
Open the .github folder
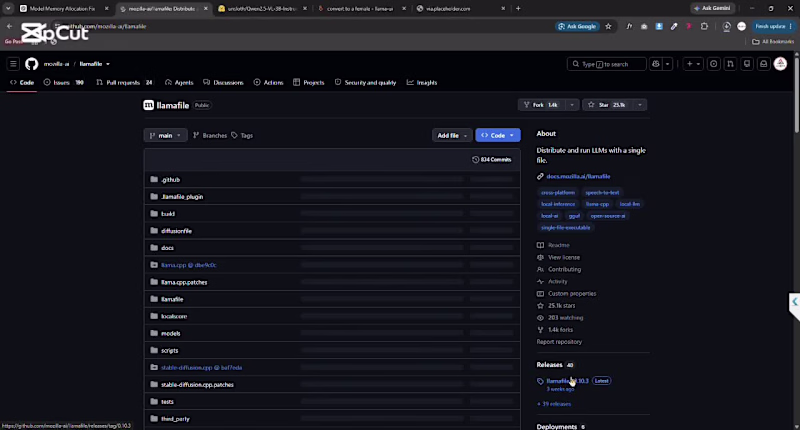point(170,180)
